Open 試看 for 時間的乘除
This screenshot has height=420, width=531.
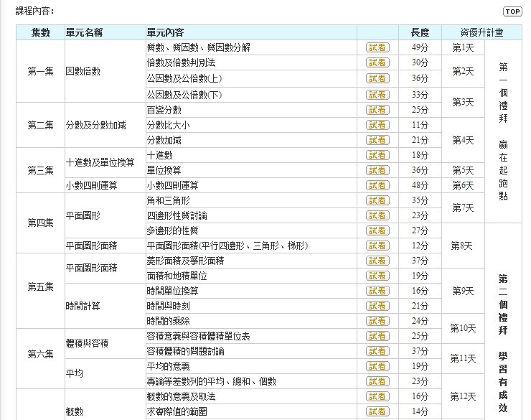tap(377, 321)
